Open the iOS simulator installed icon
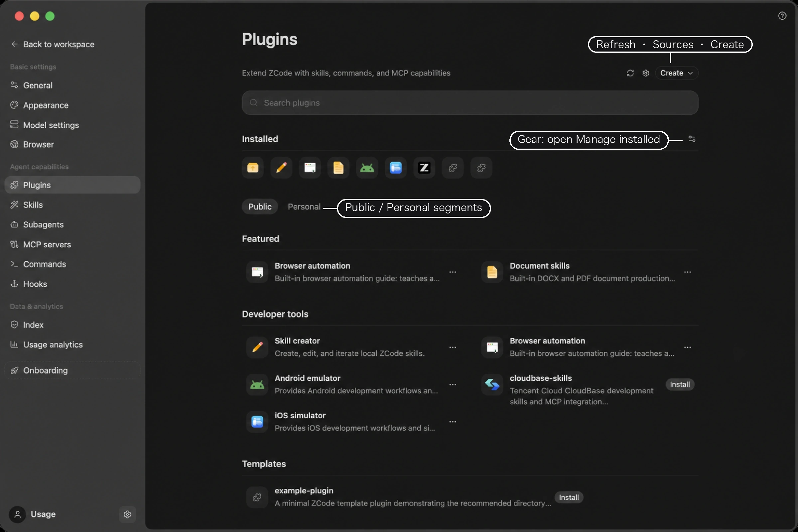Screen dimensions: 798x532 tap(395, 168)
